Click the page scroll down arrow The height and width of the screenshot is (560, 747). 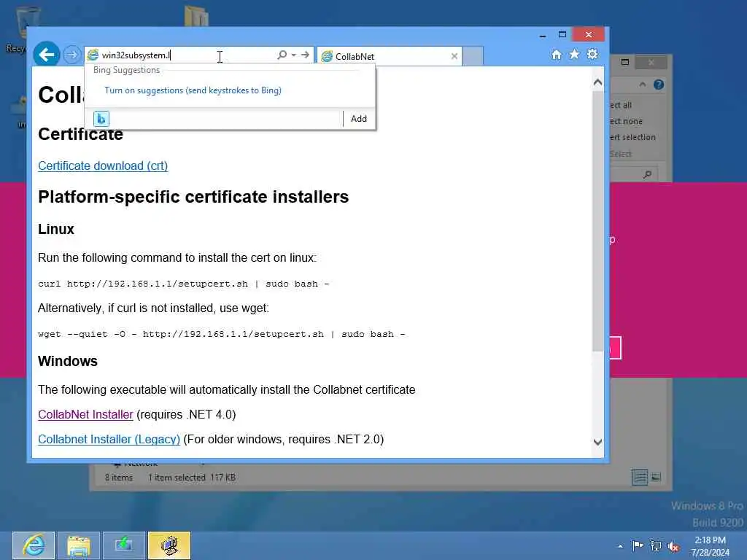click(598, 442)
